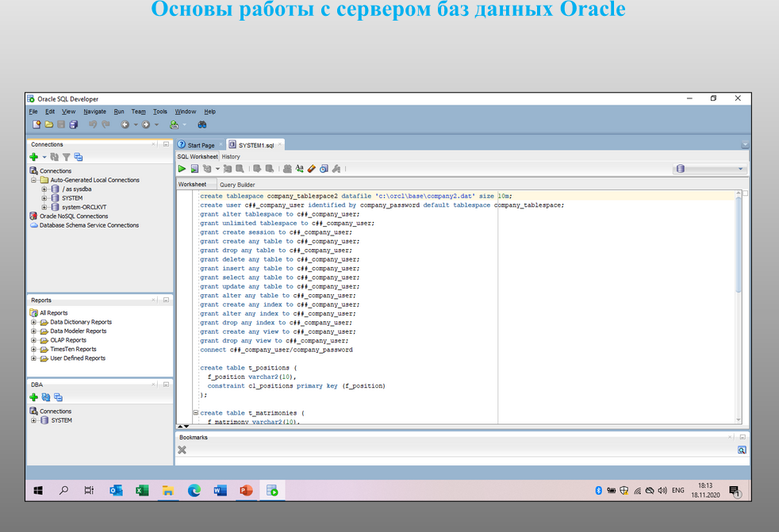This screenshot has height=532, width=779.
Task: Click the delete X icon in Bookmarks panel
Action: tap(182, 450)
